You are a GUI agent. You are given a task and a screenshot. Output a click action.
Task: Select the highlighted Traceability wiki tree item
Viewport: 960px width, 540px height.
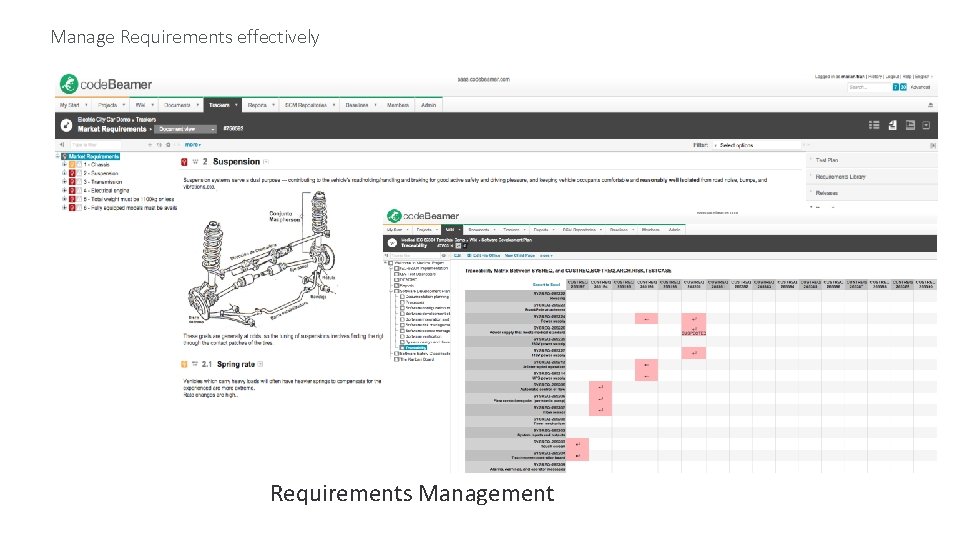tap(415, 348)
